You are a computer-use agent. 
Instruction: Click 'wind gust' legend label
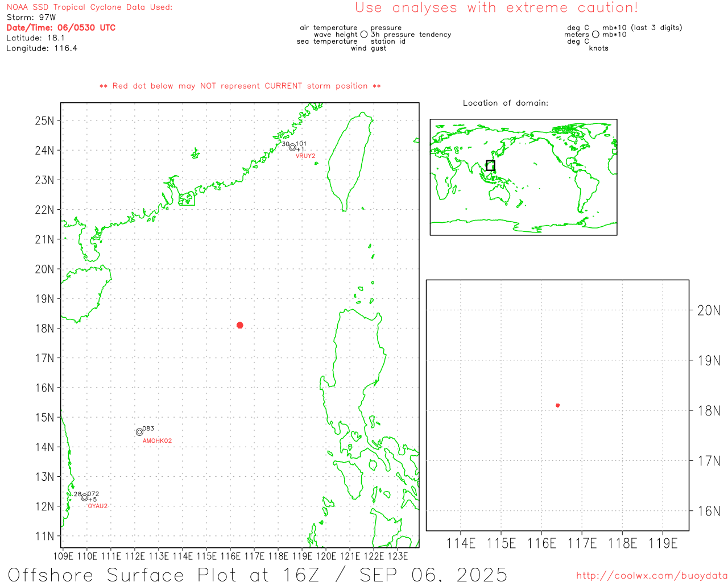coord(369,48)
